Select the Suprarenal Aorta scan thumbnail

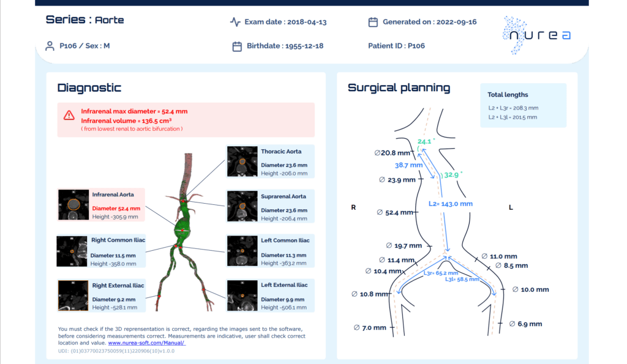click(x=241, y=206)
